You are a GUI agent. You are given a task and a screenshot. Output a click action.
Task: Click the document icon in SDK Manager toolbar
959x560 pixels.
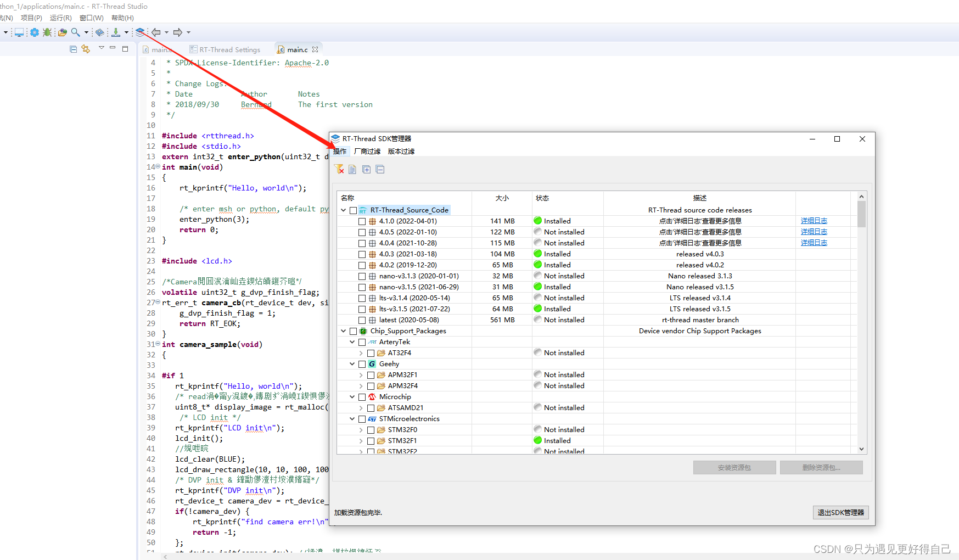point(352,169)
